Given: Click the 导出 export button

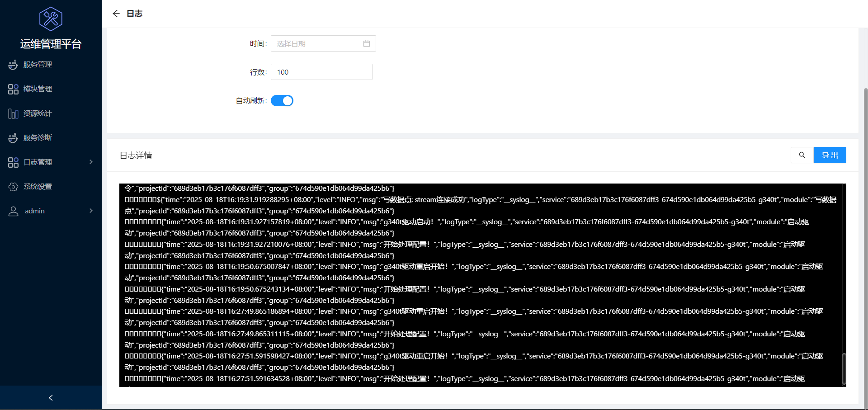Looking at the screenshot, I should pos(830,155).
